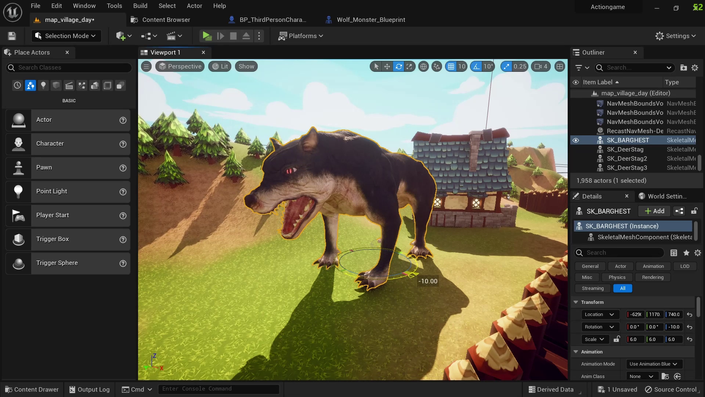The image size is (705, 397).
Task: Open the viewport Show menu
Action: pos(246,67)
